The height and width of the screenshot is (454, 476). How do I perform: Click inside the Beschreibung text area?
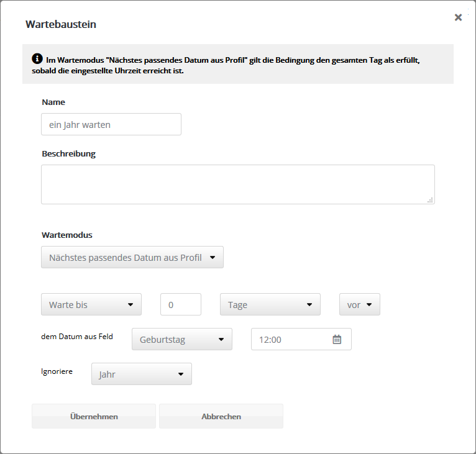[x=237, y=184]
